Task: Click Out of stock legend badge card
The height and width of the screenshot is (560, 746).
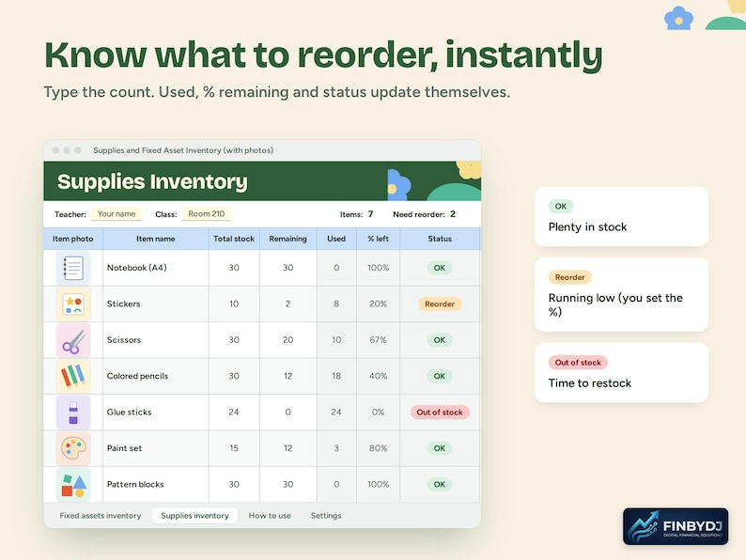Action: [x=578, y=363]
